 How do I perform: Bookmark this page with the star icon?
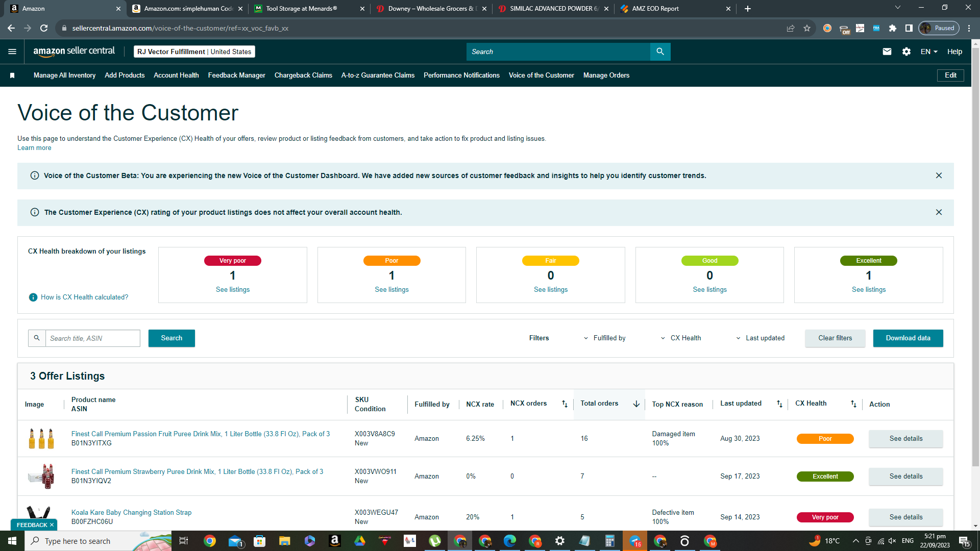click(x=807, y=28)
